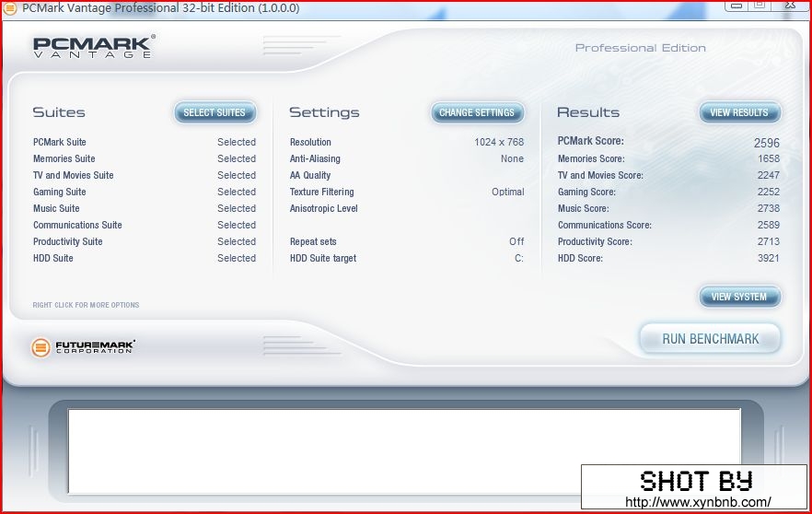Click the View Results button
Viewport: 812px width, 514px height.
click(x=739, y=112)
